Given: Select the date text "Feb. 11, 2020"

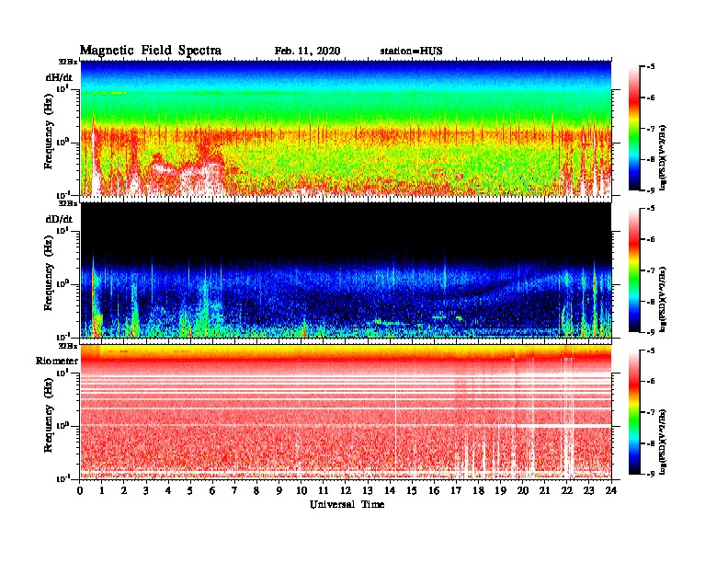Looking at the screenshot, I should [307, 52].
